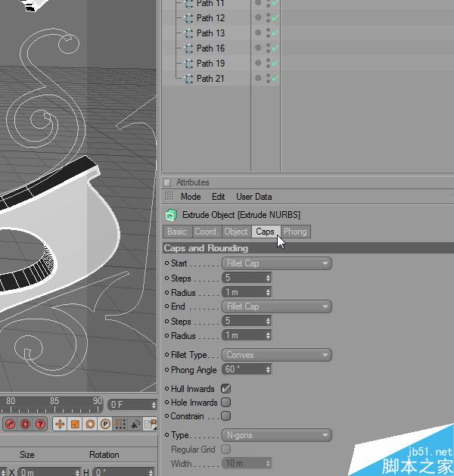Select the Path 16 label in object list

pos(210,48)
